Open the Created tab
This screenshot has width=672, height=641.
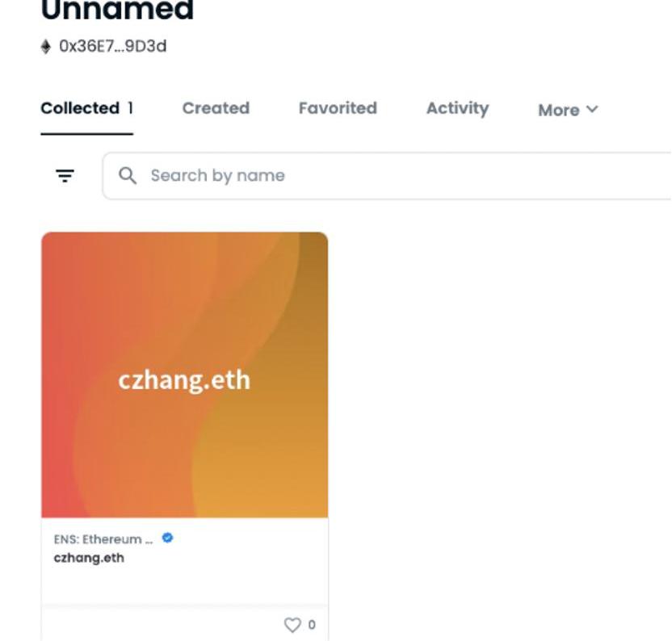click(216, 108)
